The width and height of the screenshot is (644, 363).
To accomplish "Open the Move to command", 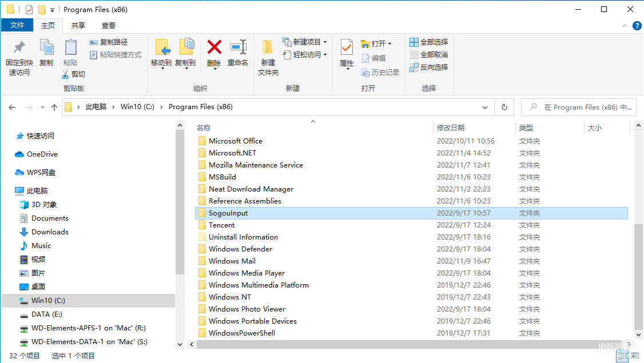I will coord(161,53).
